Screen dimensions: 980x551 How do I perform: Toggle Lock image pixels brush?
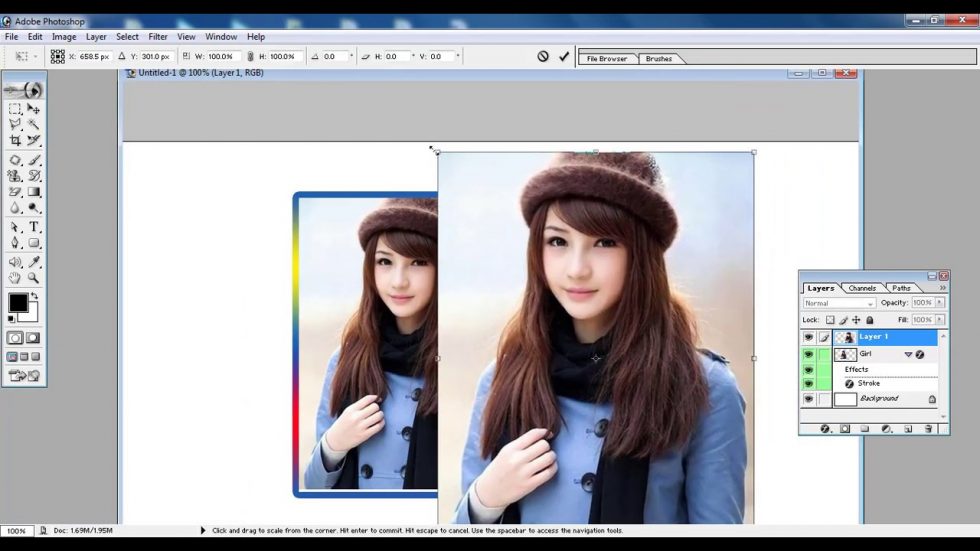[x=843, y=320]
